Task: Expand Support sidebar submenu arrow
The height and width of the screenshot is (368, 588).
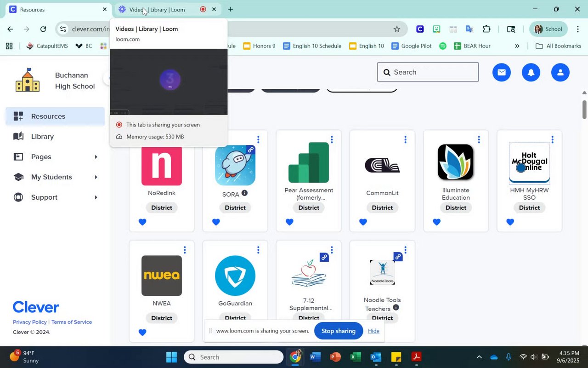Action: (96, 197)
